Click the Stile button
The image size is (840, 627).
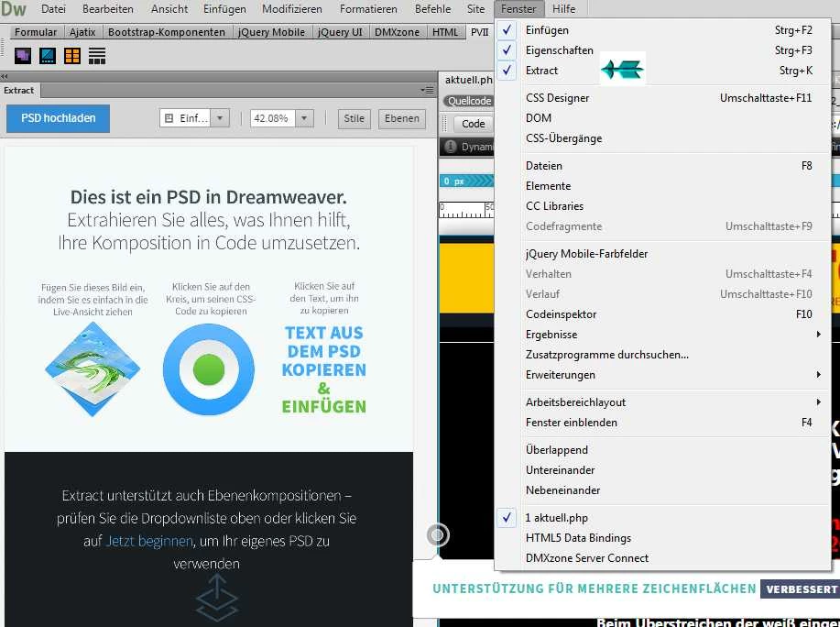coord(354,118)
